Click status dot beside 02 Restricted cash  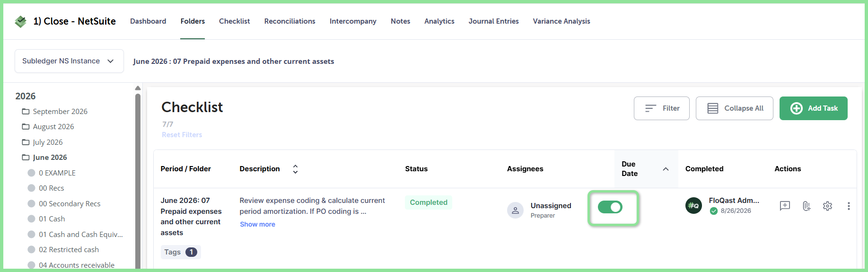pyautogui.click(x=31, y=250)
